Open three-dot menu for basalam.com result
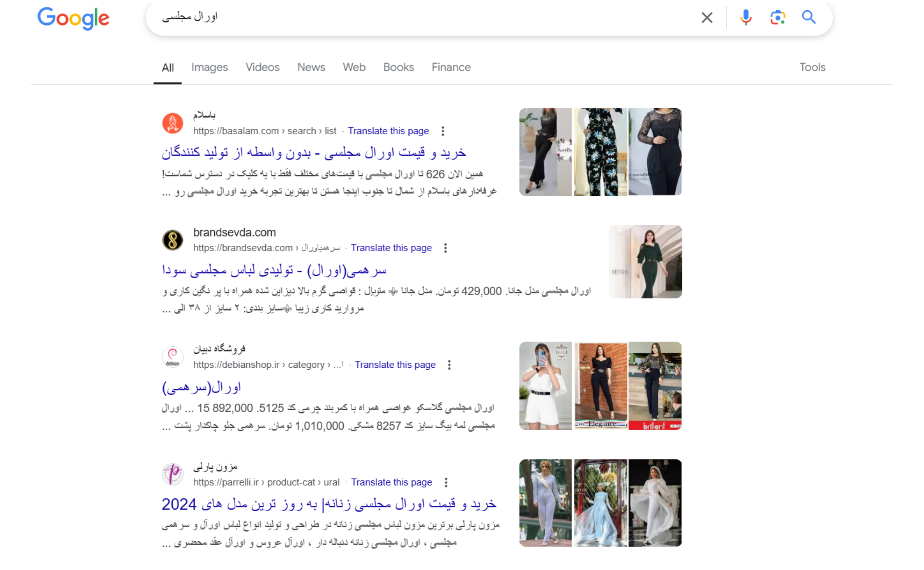This screenshot has width=924, height=570. 443,131
